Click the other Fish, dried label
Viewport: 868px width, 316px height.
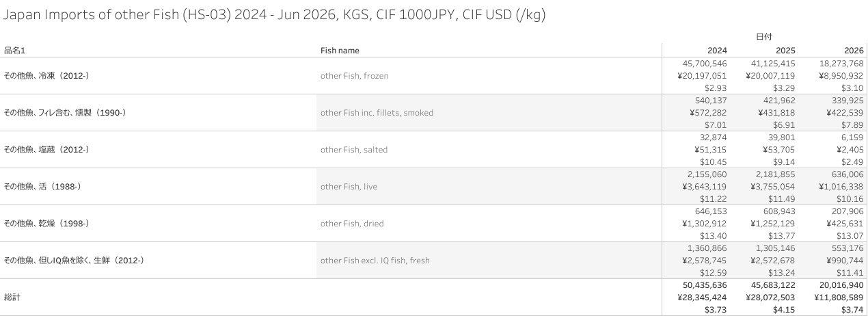[352, 224]
